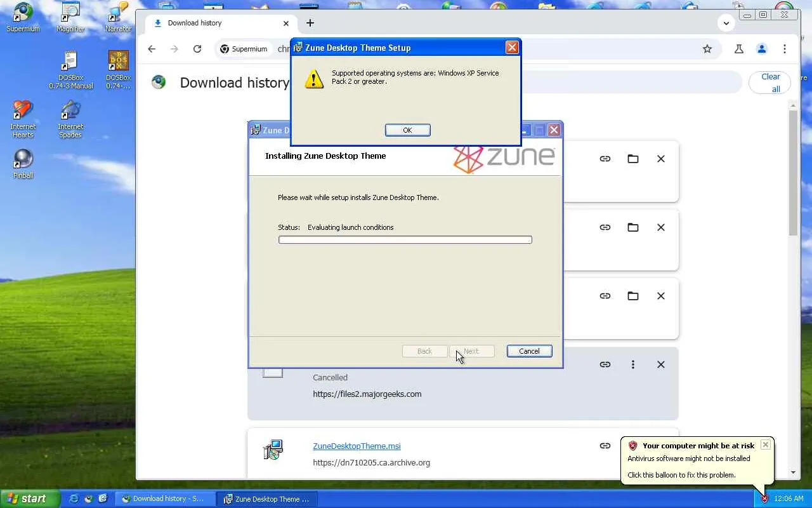Image resolution: width=812 pixels, height=508 pixels.
Task: Open the Windows Start menu
Action: (30, 498)
